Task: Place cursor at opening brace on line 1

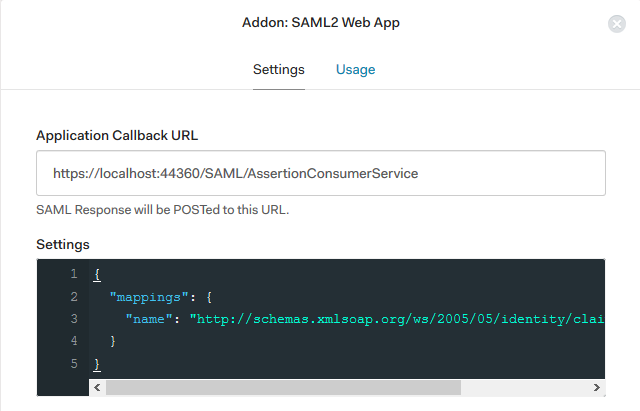Action: [96, 273]
